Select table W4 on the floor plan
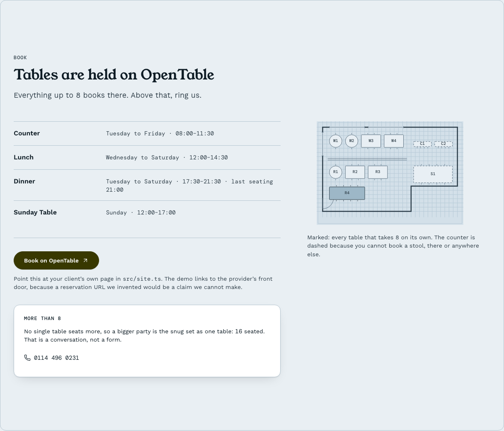 coord(394,141)
